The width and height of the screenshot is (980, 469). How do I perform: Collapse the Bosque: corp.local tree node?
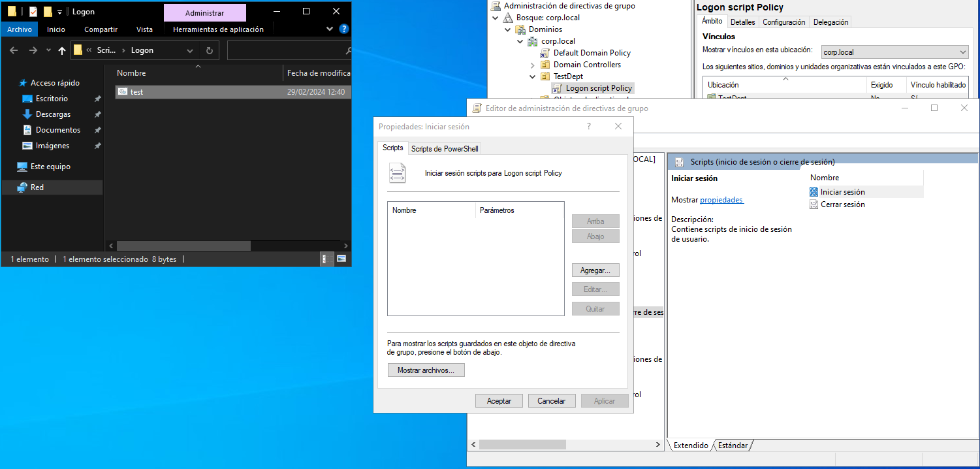tap(496, 18)
